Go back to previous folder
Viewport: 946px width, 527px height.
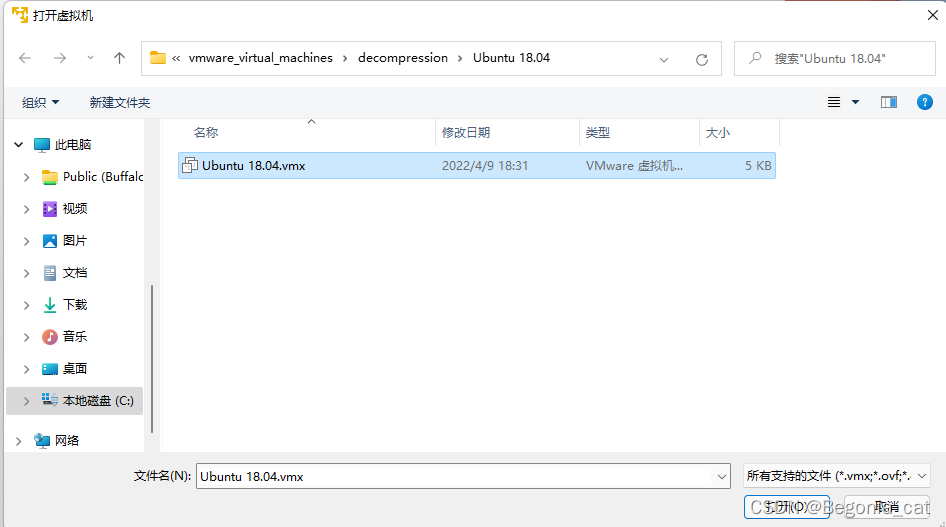coord(25,58)
